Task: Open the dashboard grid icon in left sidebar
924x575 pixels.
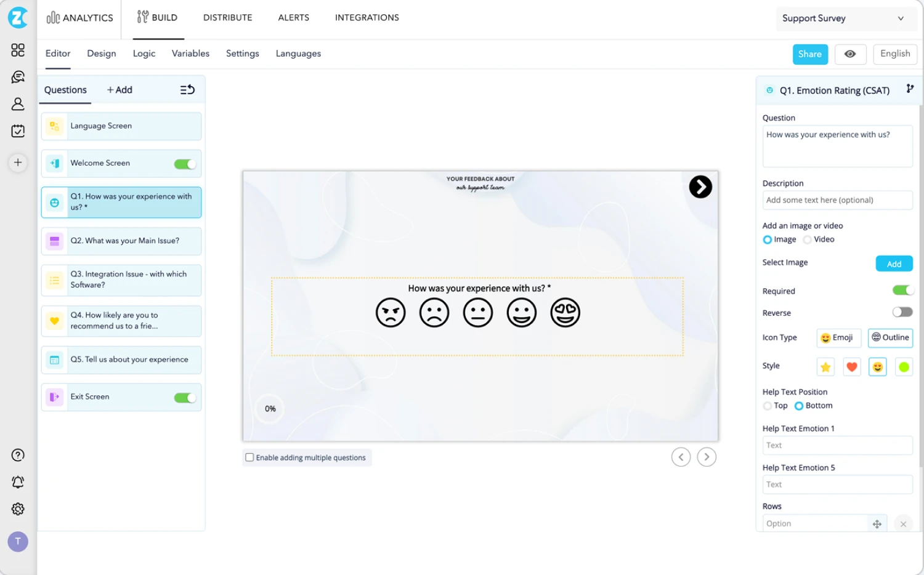Action: [x=17, y=50]
